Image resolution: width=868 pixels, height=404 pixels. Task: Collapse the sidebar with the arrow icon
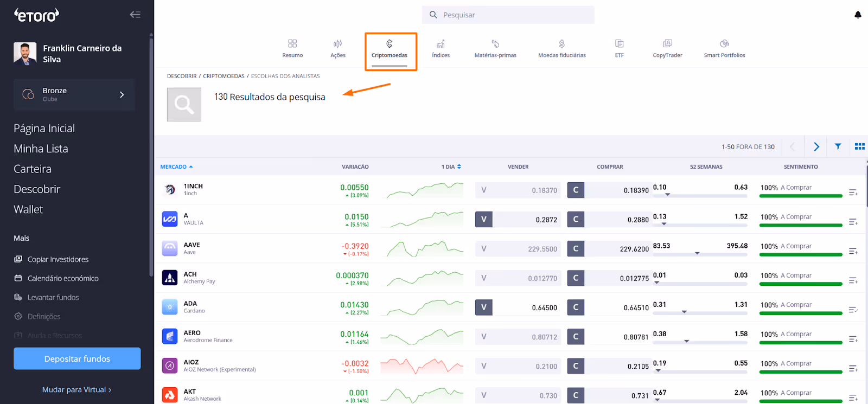tap(135, 15)
